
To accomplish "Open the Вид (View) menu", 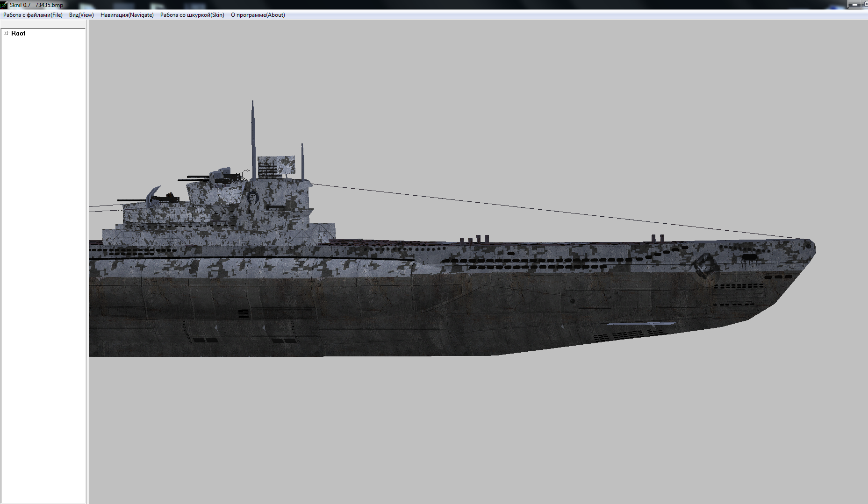I will pos(81,15).
